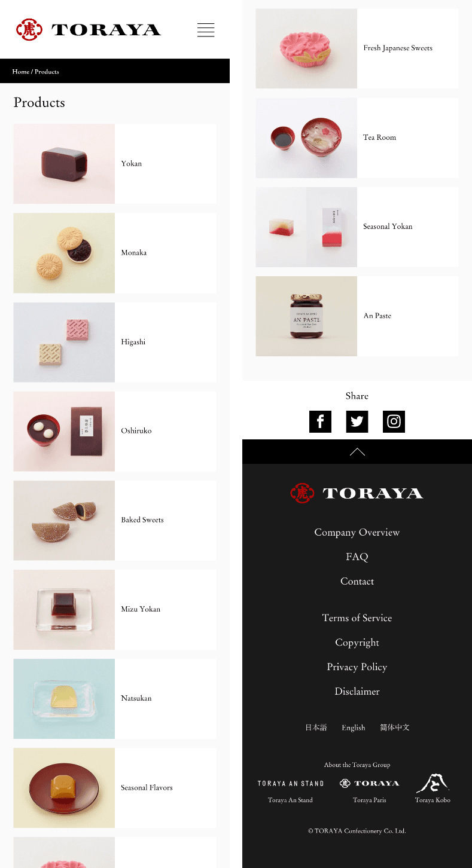Share on Twitter icon
The width and height of the screenshot is (472, 868).
point(357,421)
